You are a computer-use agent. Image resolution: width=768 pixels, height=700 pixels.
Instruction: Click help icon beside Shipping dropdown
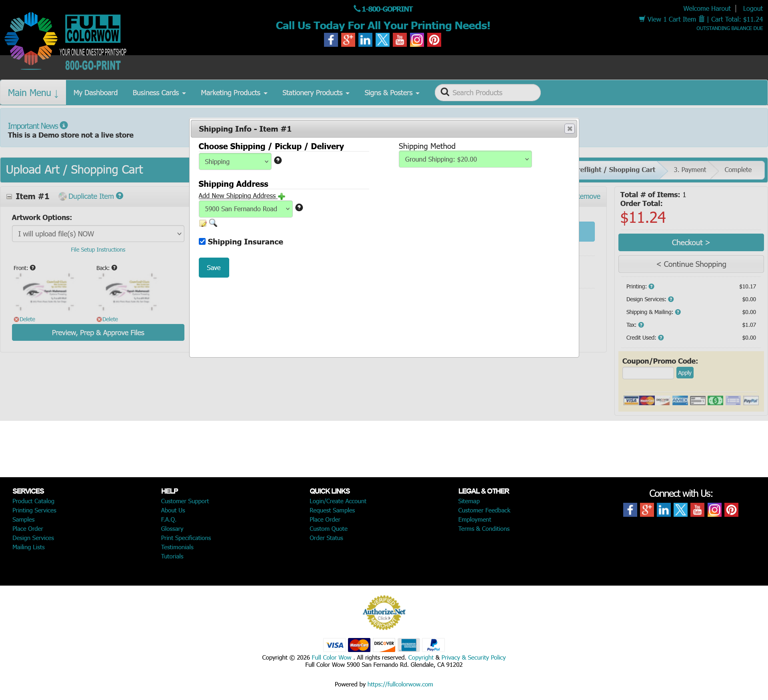coord(278,160)
